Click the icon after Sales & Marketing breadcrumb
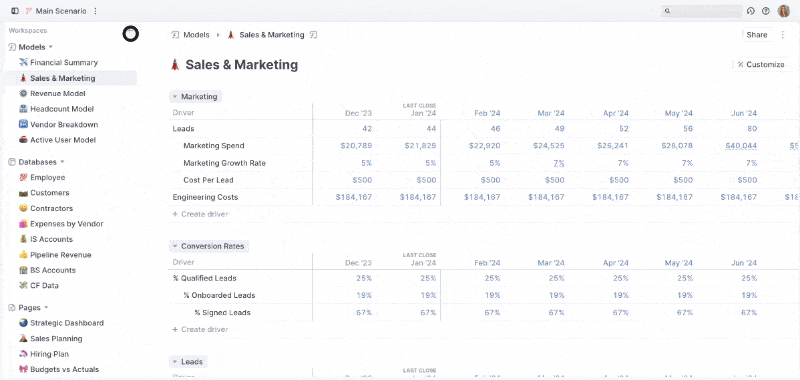This screenshot has width=800, height=380. click(x=314, y=35)
